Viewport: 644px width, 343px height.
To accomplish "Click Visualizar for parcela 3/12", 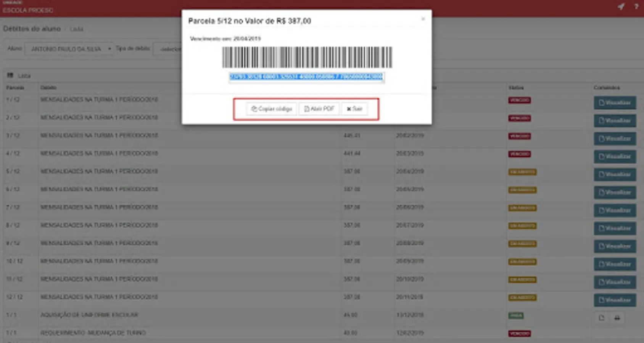I will 615,139.
